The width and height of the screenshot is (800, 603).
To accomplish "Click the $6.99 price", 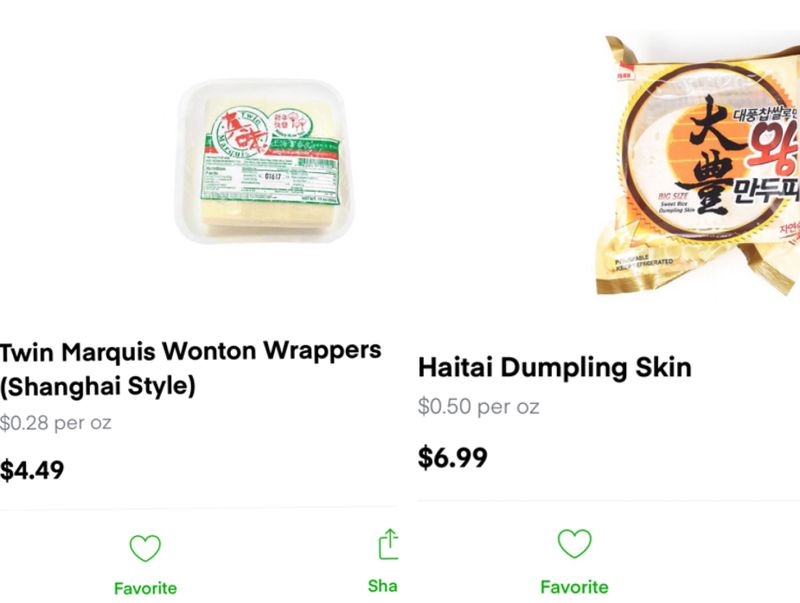I will pos(453,457).
